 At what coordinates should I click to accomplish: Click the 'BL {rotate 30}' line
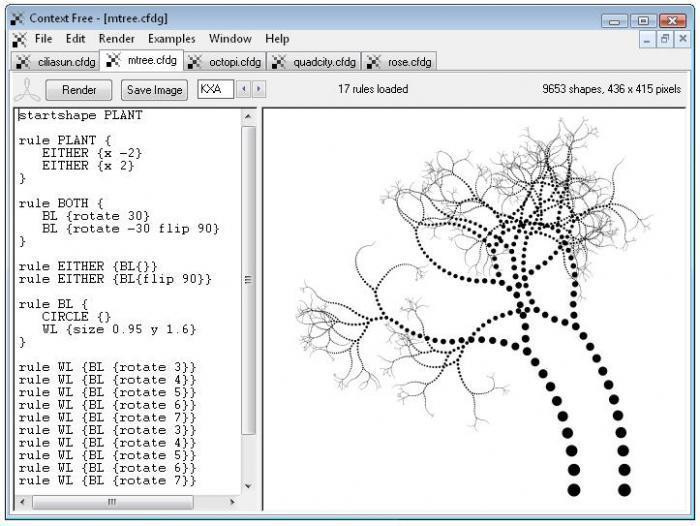tap(96, 216)
